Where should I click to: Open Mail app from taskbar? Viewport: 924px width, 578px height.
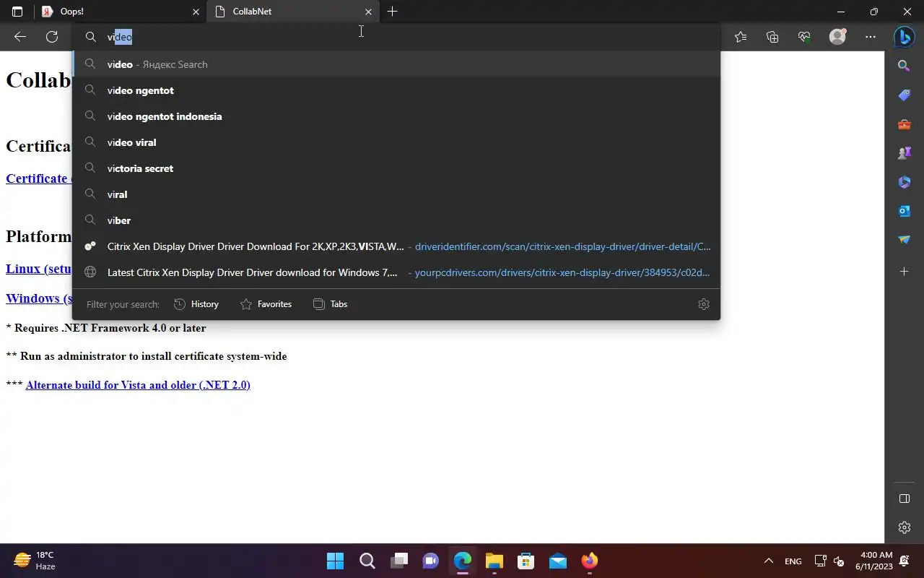557,561
